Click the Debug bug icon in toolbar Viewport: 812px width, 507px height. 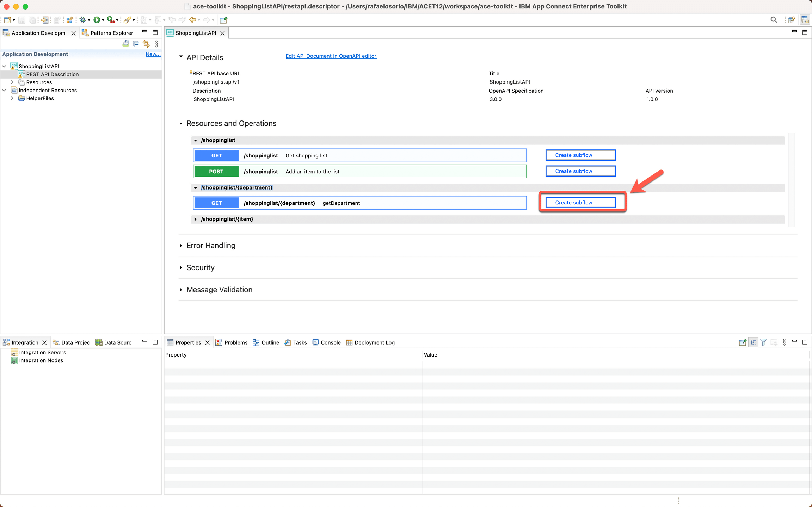83,20
